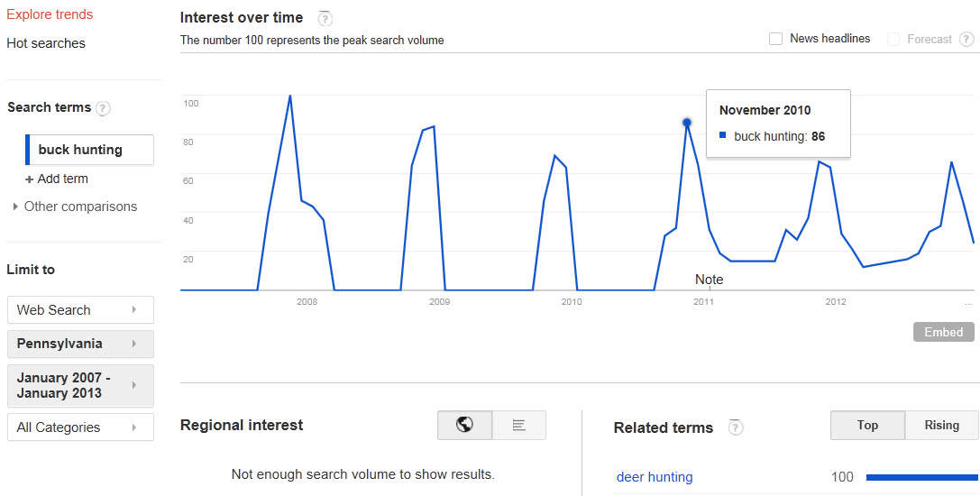The image size is (980, 496).
Task: Open help icon beside Forecast
Action: 966,40
